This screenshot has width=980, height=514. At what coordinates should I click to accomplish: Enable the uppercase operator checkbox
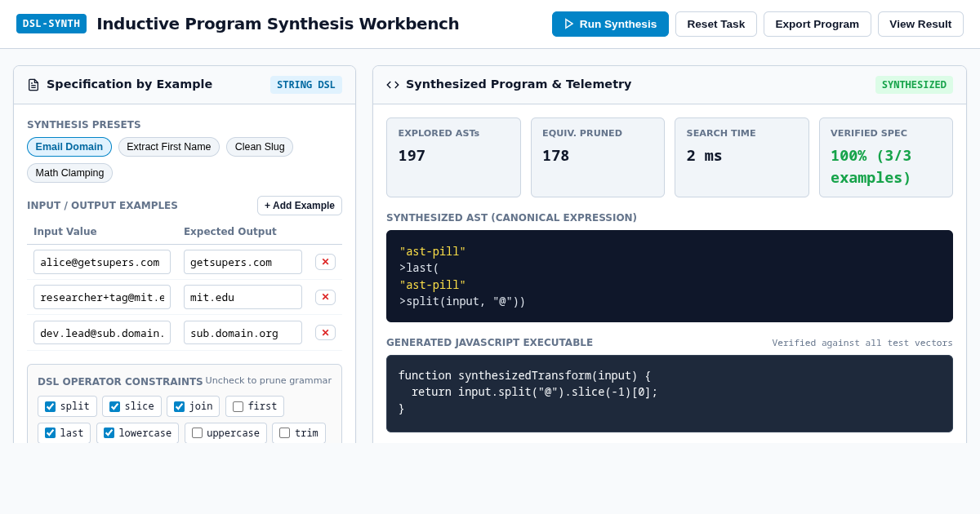click(x=198, y=433)
